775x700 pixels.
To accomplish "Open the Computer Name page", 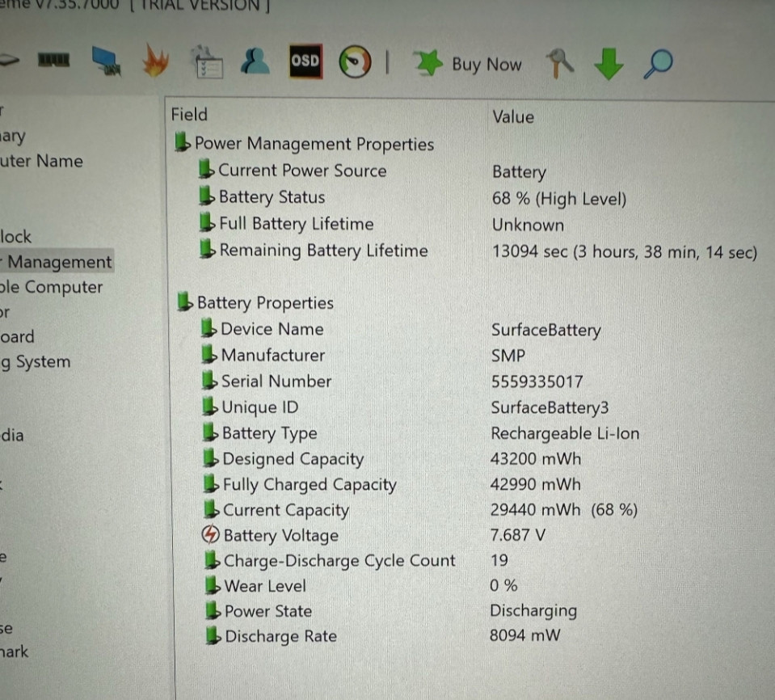I will tap(42, 161).
